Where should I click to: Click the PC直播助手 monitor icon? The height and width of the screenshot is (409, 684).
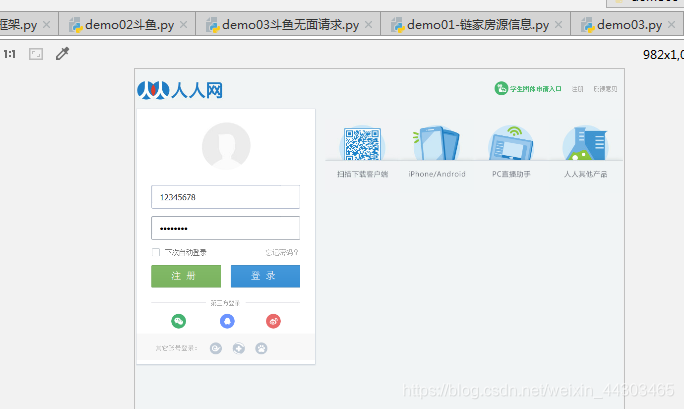[x=511, y=143]
